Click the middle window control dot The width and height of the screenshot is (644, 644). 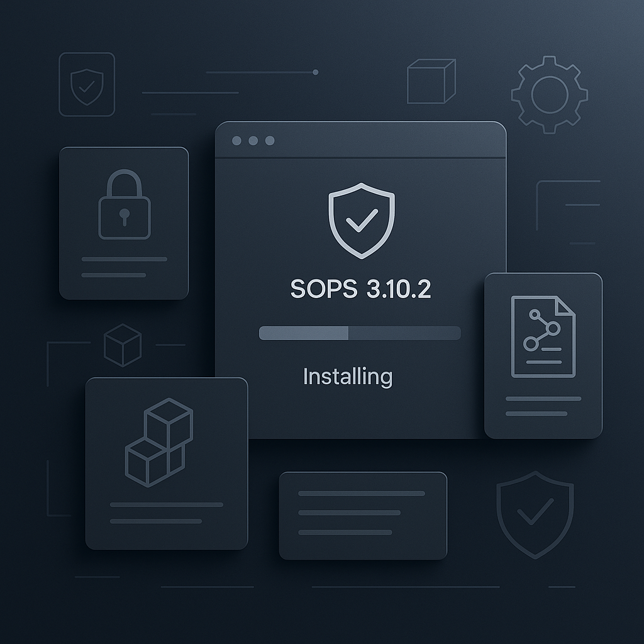click(253, 141)
